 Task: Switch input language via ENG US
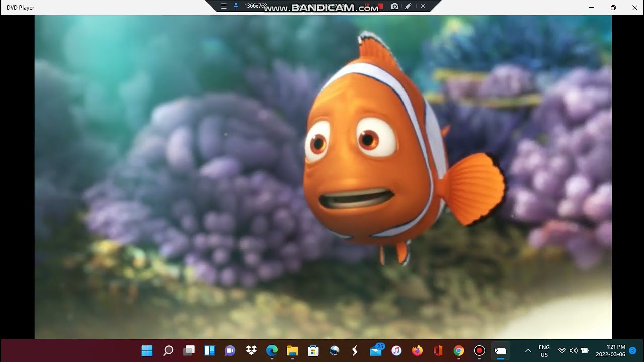click(x=544, y=351)
